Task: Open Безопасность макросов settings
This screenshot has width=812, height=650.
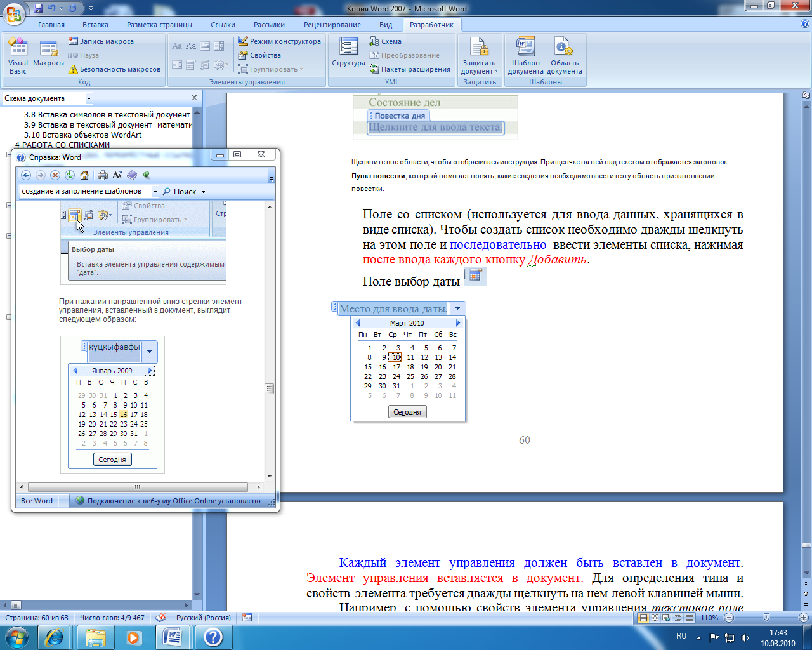Action: pos(115,69)
